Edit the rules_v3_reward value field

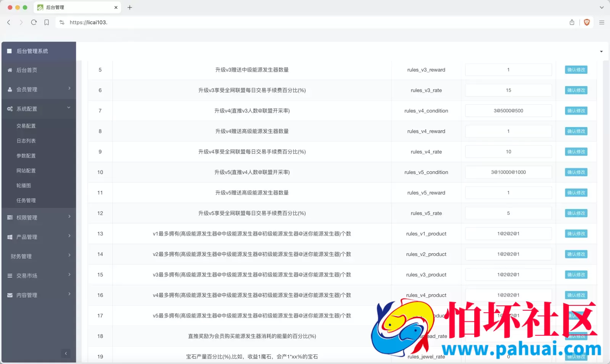point(508,70)
